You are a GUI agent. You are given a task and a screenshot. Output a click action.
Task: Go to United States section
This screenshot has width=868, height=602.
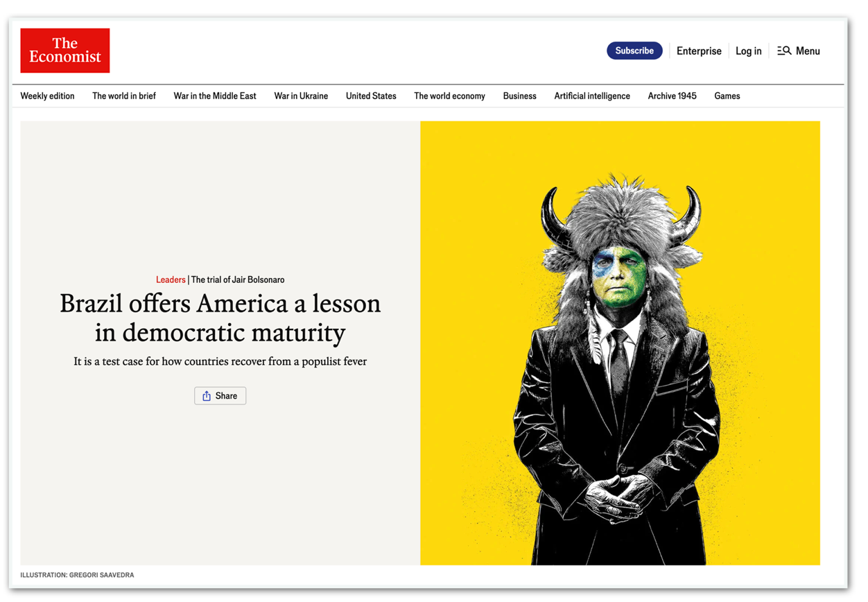pos(371,96)
